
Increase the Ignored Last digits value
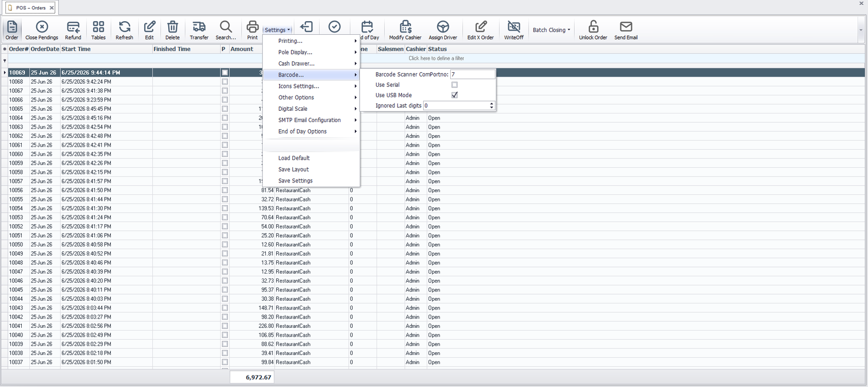tap(492, 104)
